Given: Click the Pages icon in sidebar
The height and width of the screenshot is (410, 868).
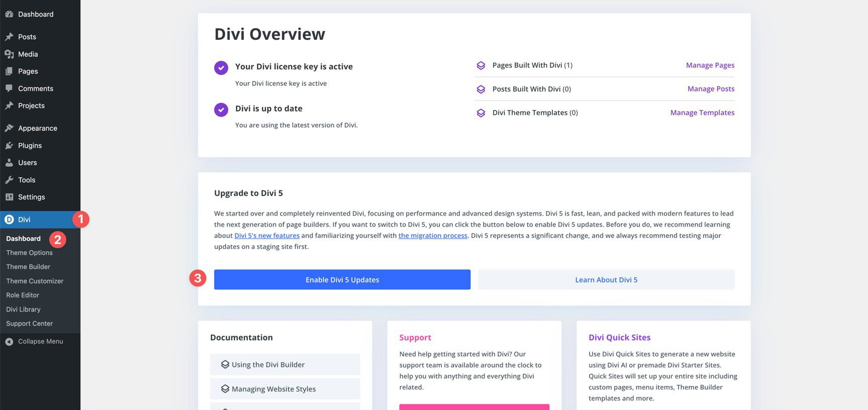Looking at the screenshot, I should (x=9, y=71).
